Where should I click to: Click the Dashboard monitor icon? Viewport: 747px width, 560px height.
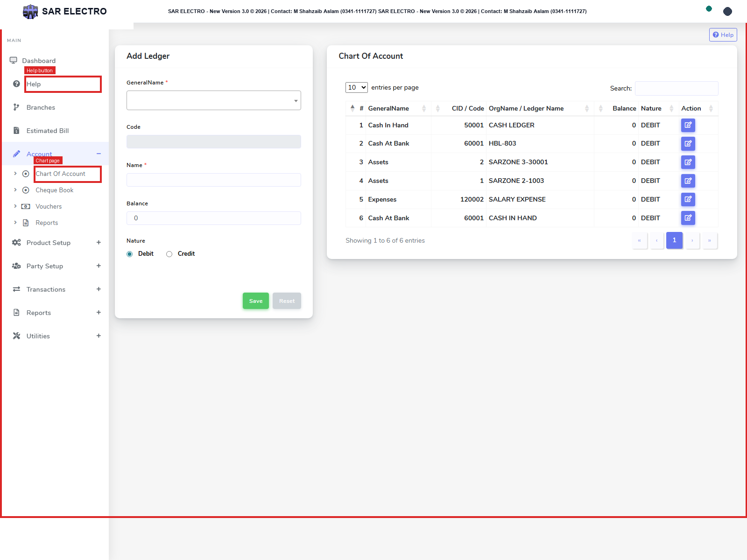(x=14, y=60)
